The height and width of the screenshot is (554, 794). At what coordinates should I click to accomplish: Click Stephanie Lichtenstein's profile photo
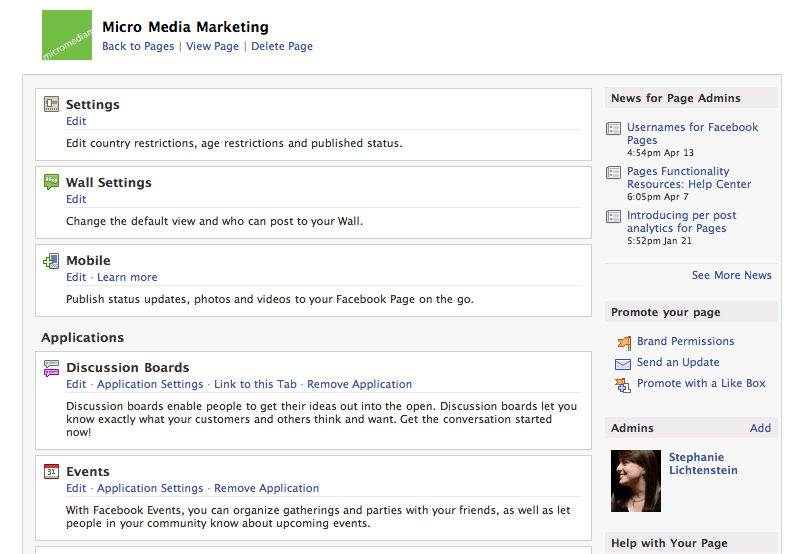point(636,480)
